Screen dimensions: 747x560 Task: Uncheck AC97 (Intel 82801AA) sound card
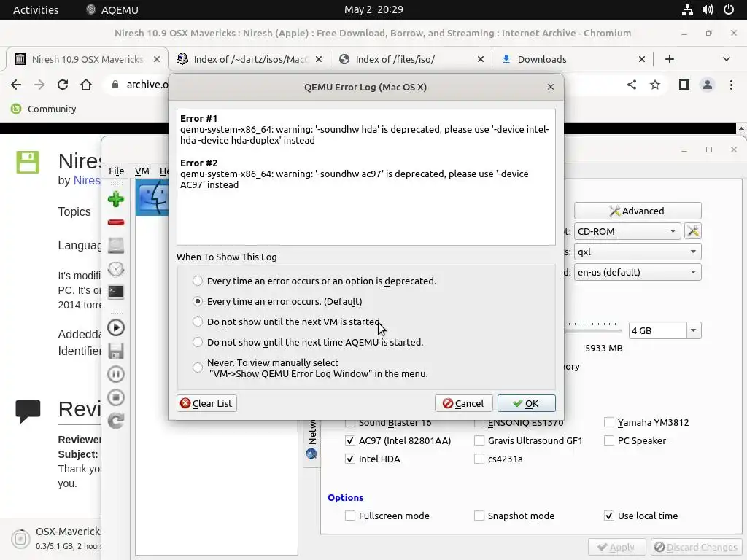[x=350, y=440]
